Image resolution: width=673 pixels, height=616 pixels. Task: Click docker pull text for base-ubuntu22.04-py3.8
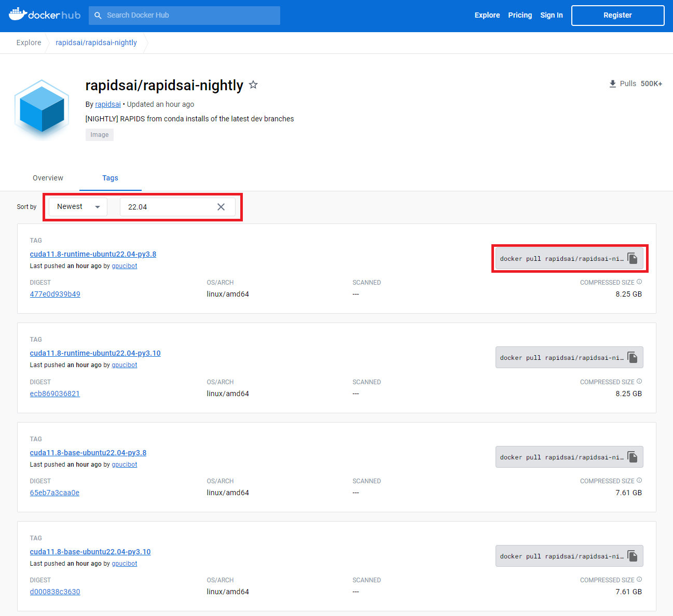pos(562,457)
